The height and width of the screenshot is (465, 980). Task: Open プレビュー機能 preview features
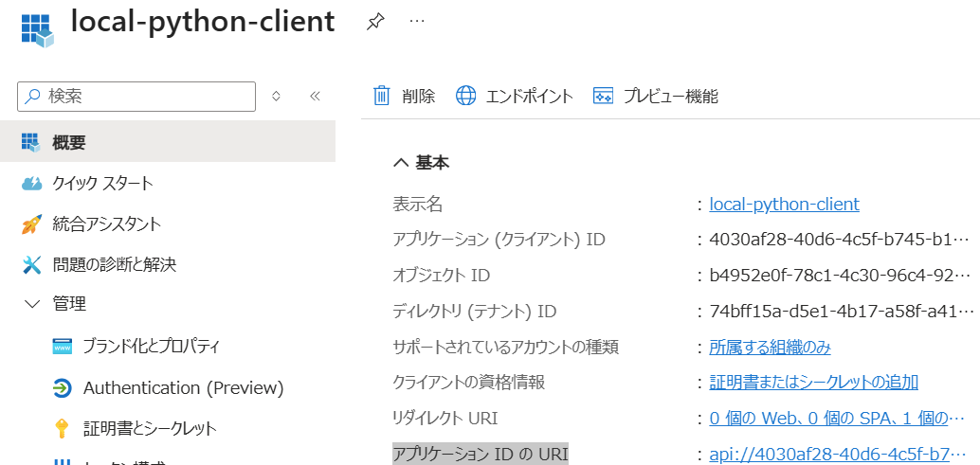pyautogui.click(x=671, y=96)
